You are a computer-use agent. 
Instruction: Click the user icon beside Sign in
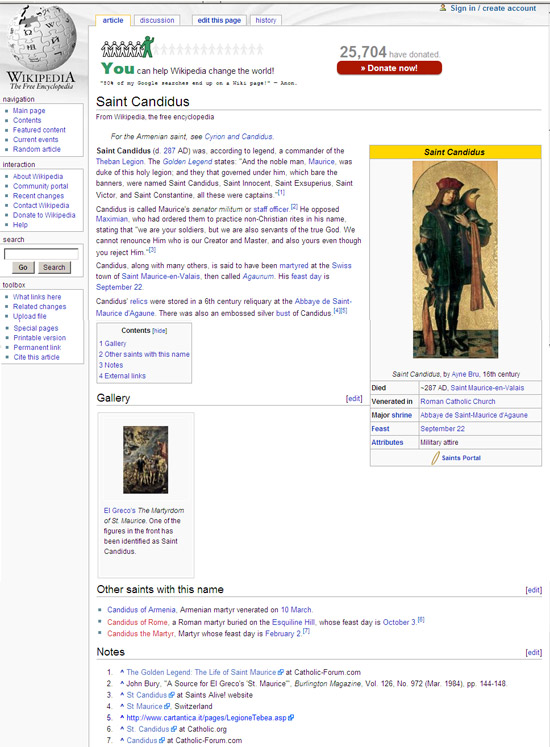(x=443, y=8)
